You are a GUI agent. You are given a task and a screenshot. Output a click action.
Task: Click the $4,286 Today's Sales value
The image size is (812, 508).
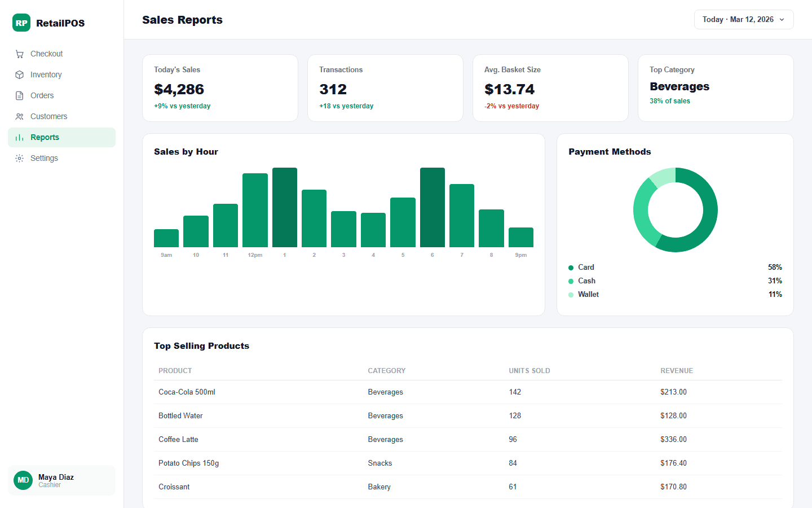click(x=179, y=89)
